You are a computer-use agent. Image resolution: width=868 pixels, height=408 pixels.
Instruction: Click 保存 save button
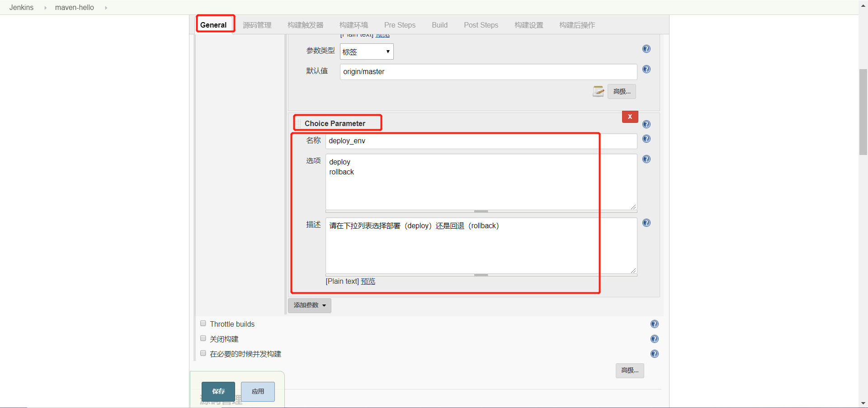pyautogui.click(x=218, y=391)
